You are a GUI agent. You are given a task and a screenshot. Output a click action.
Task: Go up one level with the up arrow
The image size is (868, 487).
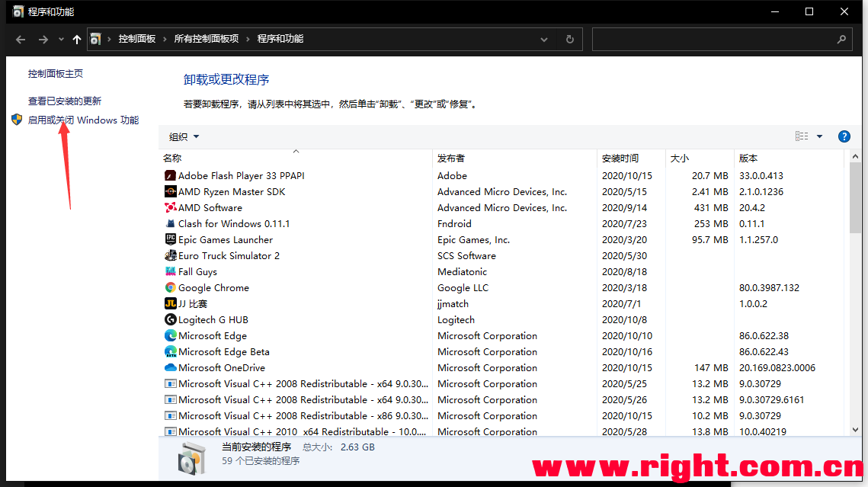77,40
